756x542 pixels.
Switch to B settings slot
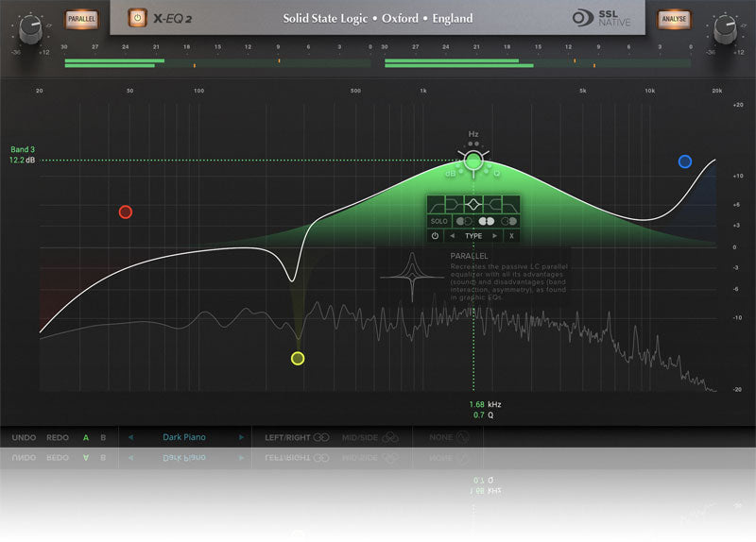pyautogui.click(x=103, y=437)
